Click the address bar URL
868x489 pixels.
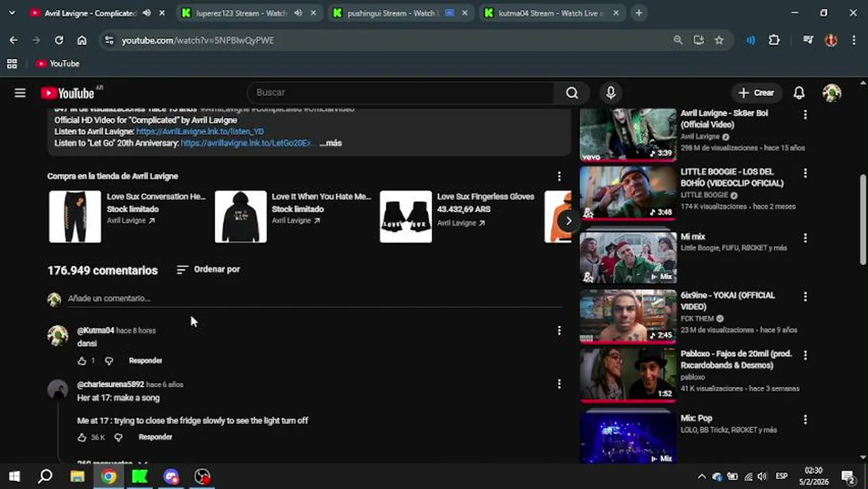pyautogui.click(x=198, y=40)
